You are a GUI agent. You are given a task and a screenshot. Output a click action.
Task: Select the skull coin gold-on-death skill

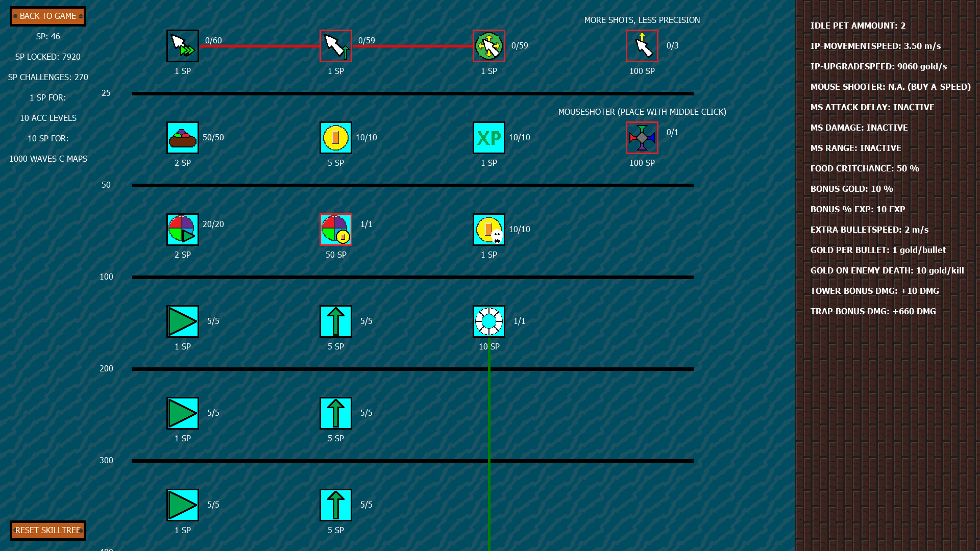(x=488, y=229)
